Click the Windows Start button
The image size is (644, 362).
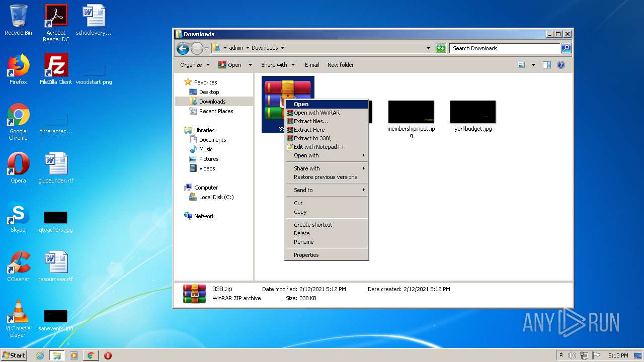coord(14,355)
